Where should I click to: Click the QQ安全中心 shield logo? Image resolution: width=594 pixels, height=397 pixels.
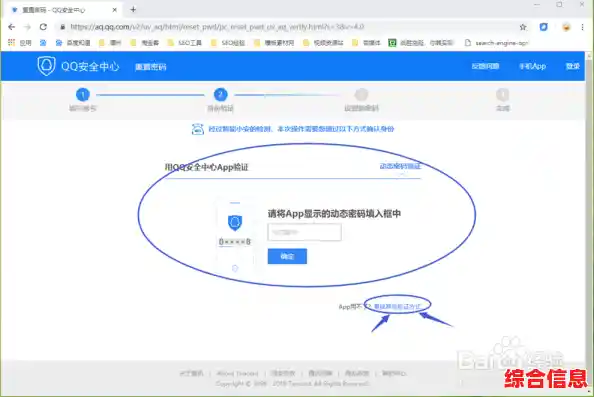click(x=46, y=66)
